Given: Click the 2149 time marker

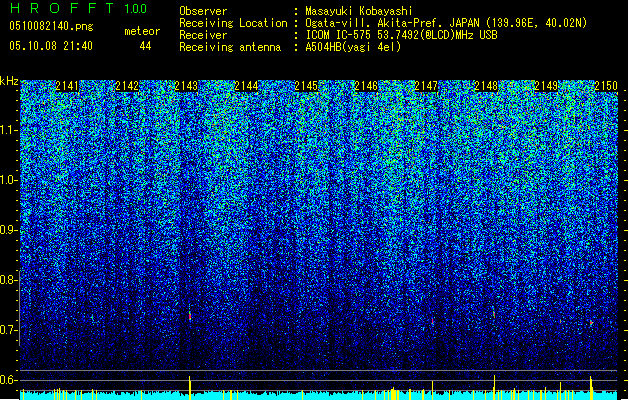Looking at the screenshot, I should coord(546,86).
